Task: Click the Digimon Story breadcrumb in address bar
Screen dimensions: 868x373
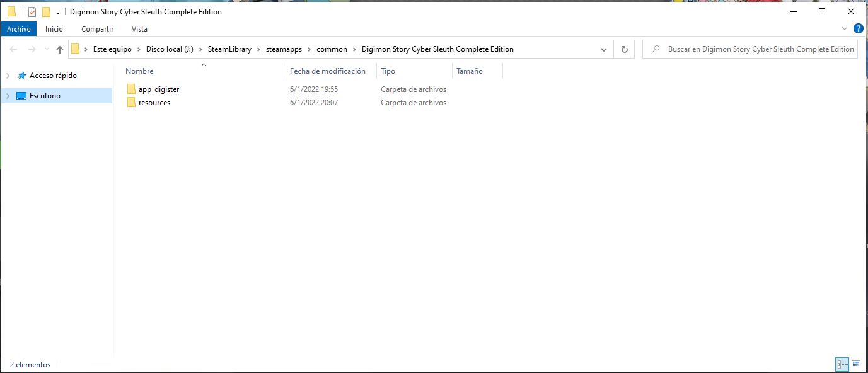Action: [x=437, y=49]
